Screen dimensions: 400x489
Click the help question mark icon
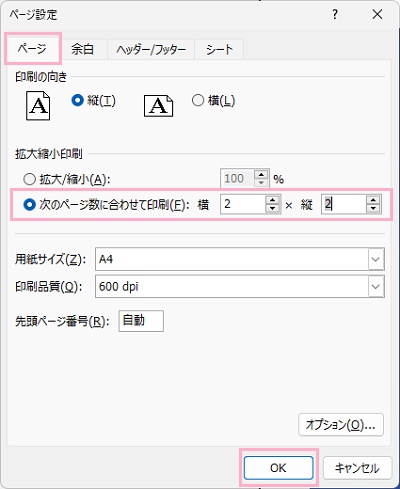click(335, 14)
